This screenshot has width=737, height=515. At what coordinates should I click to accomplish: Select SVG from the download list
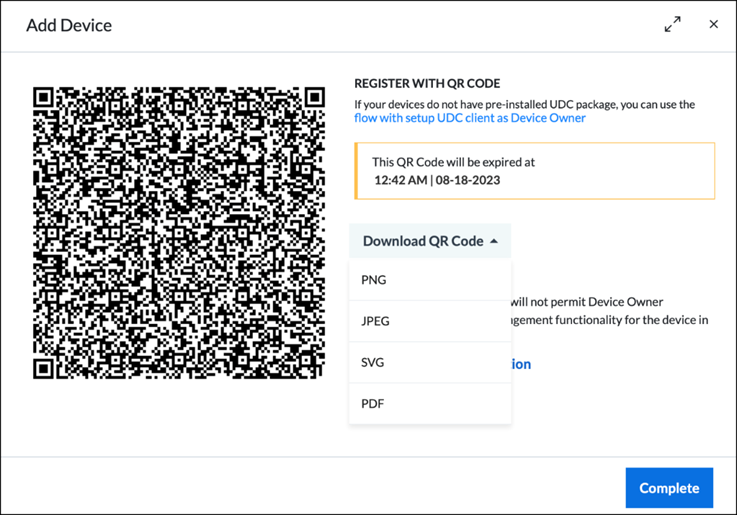[430, 362]
